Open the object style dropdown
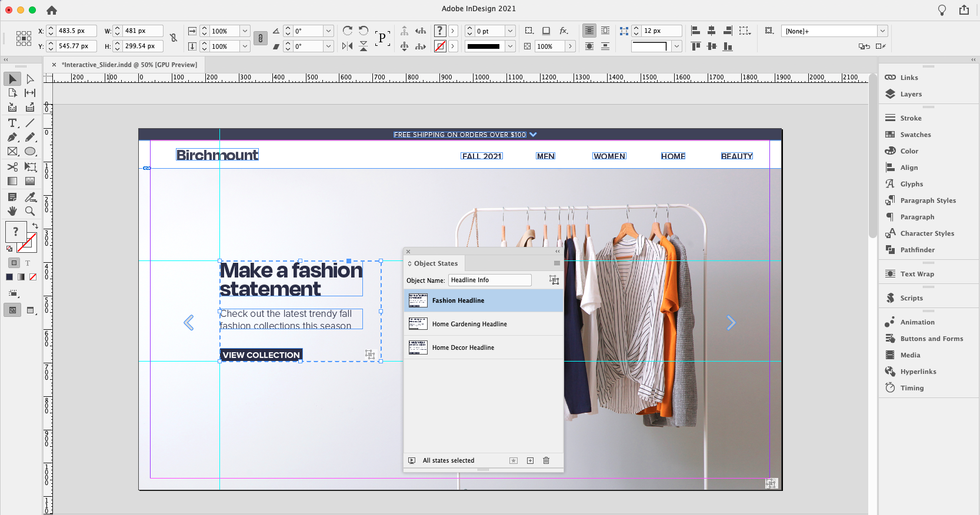The height and width of the screenshot is (515, 980). (x=882, y=31)
